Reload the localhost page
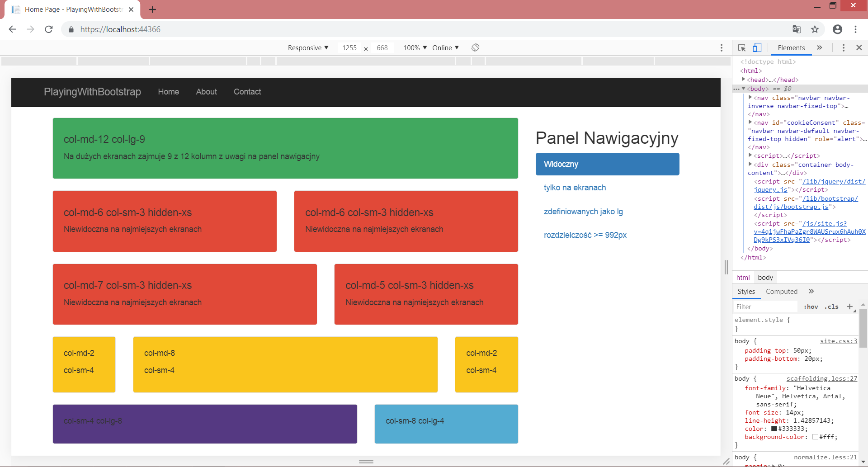The width and height of the screenshot is (868, 467). point(49,29)
